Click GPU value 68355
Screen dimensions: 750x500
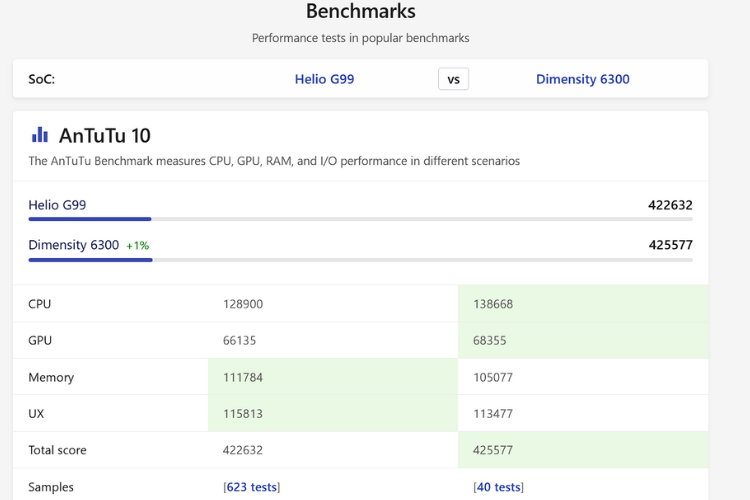[x=490, y=341]
